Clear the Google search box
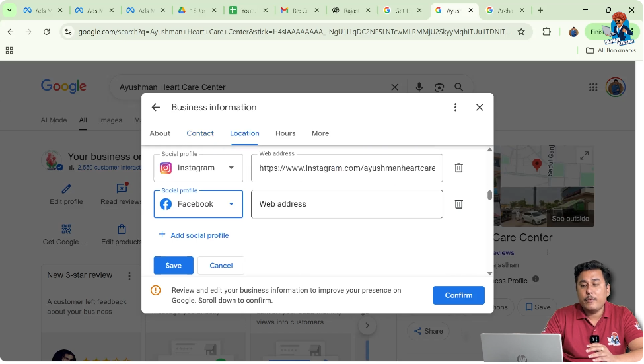Viewport: 644px width, 364px height. pos(395,87)
